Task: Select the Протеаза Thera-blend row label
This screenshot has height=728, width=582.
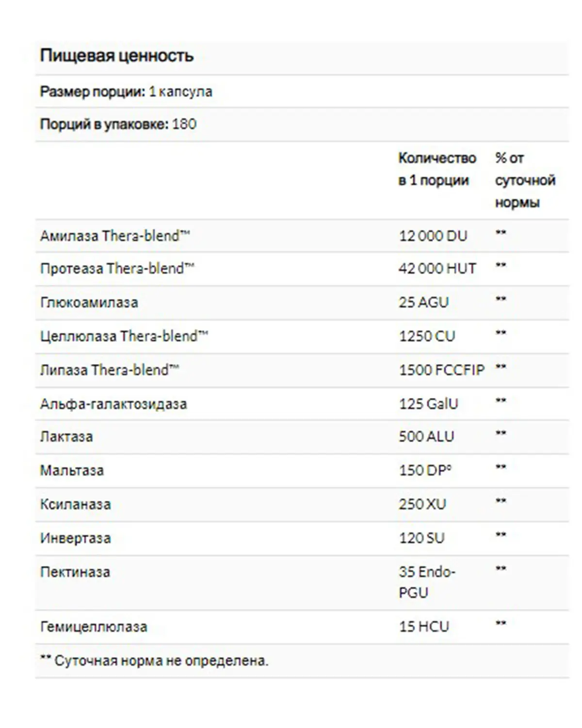Action: point(117,268)
